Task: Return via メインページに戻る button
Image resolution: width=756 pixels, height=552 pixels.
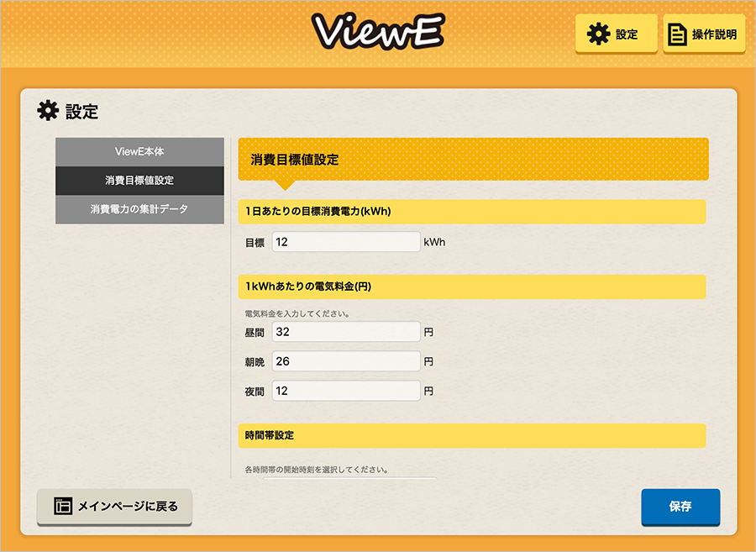Action: 115,506
